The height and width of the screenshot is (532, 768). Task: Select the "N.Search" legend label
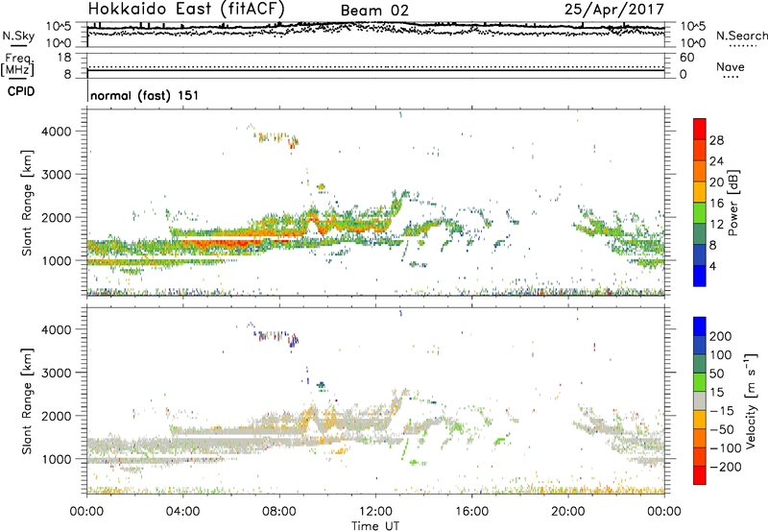point(741,36)
